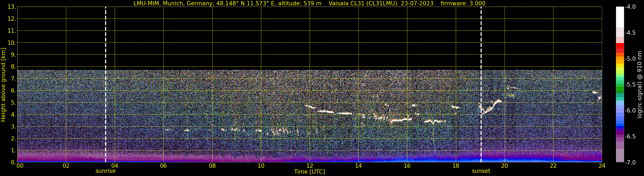Click the cloud band near 3.5 km at 16 UTC

click(401, 120)
